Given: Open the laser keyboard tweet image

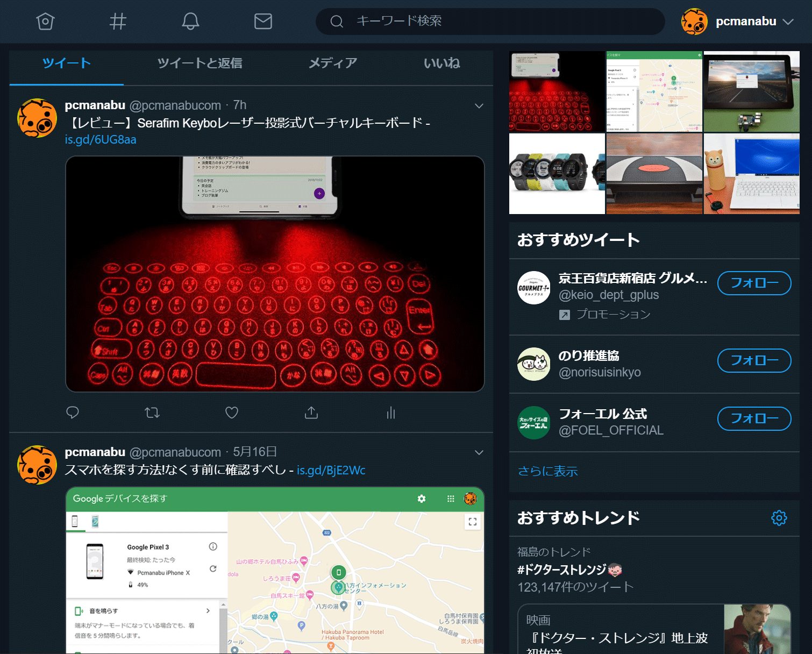Looking at the screenshot, I should tap(275, 274).
